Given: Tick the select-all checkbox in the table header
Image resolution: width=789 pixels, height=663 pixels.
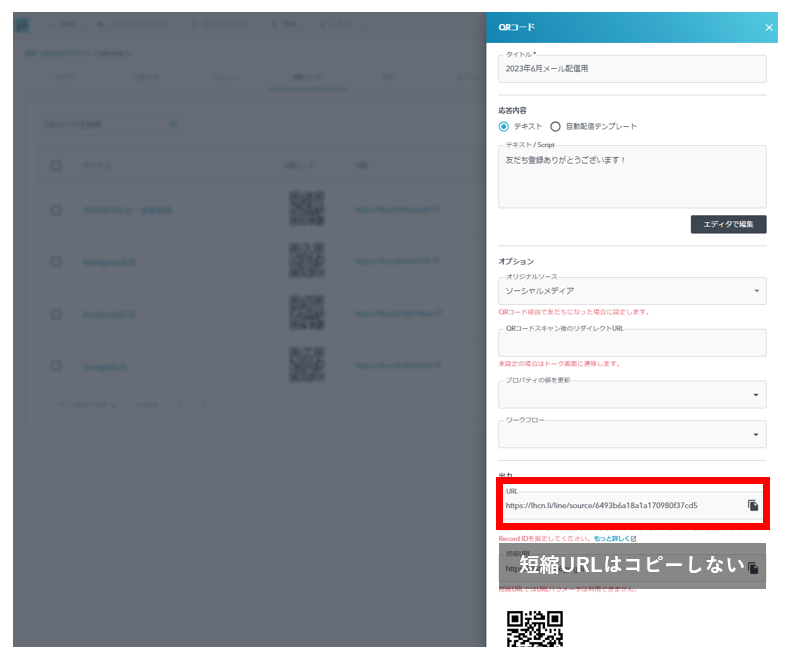Looking at the screenshot, I should click(x=56, y=165).
